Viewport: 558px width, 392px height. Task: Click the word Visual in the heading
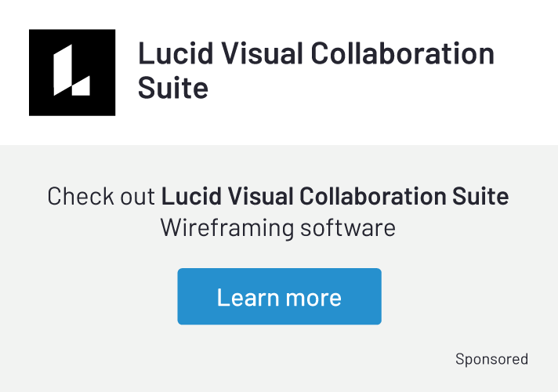tap(255, 53)
